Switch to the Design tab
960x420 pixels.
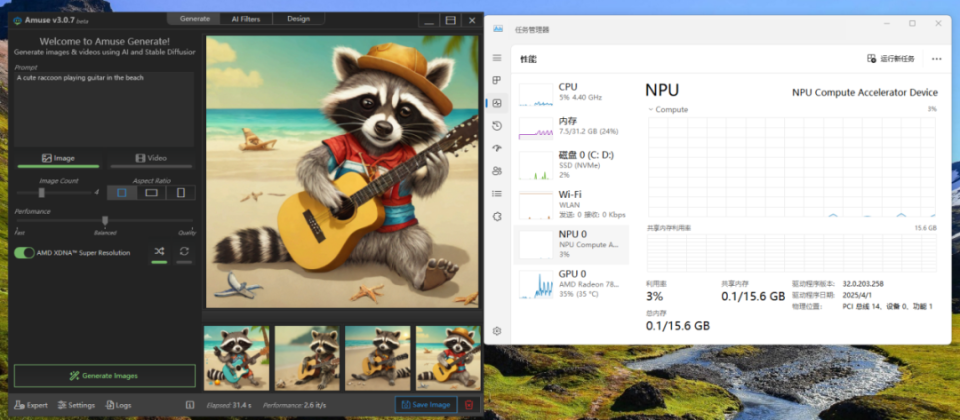(298, 19)
